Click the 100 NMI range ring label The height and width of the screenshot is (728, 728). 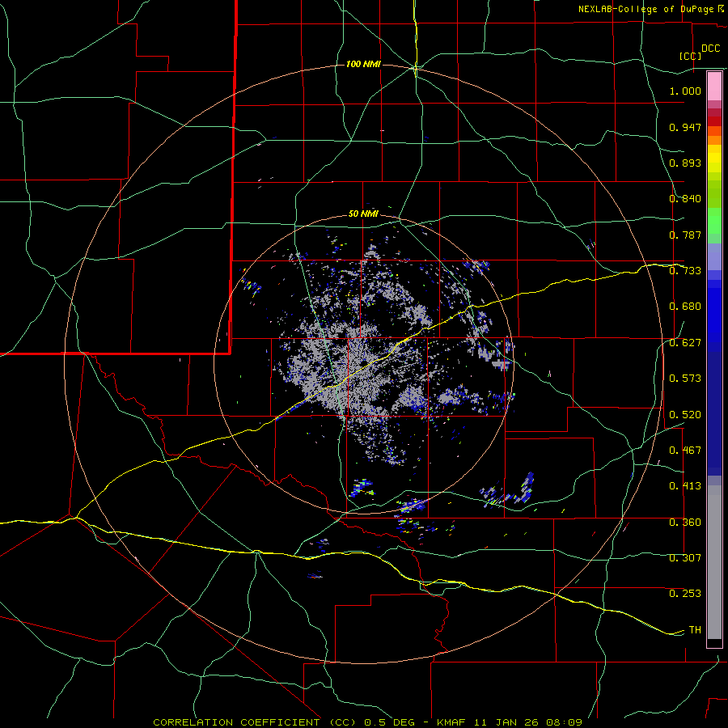363,64
